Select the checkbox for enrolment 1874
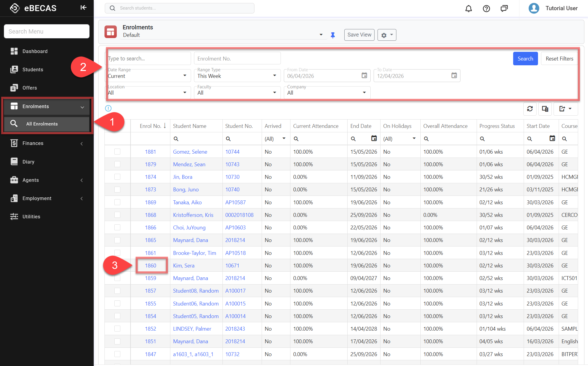The height and width of the screenshot is (366, 588). coord(117,177)
